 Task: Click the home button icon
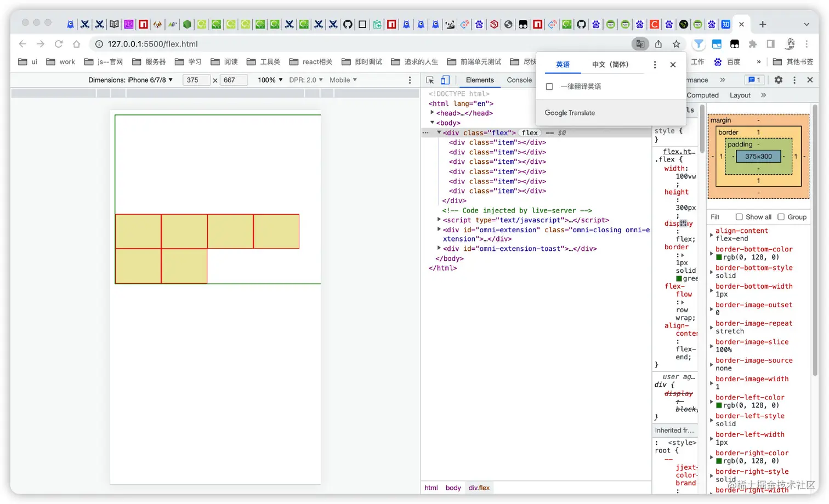(x=77, y=44)
